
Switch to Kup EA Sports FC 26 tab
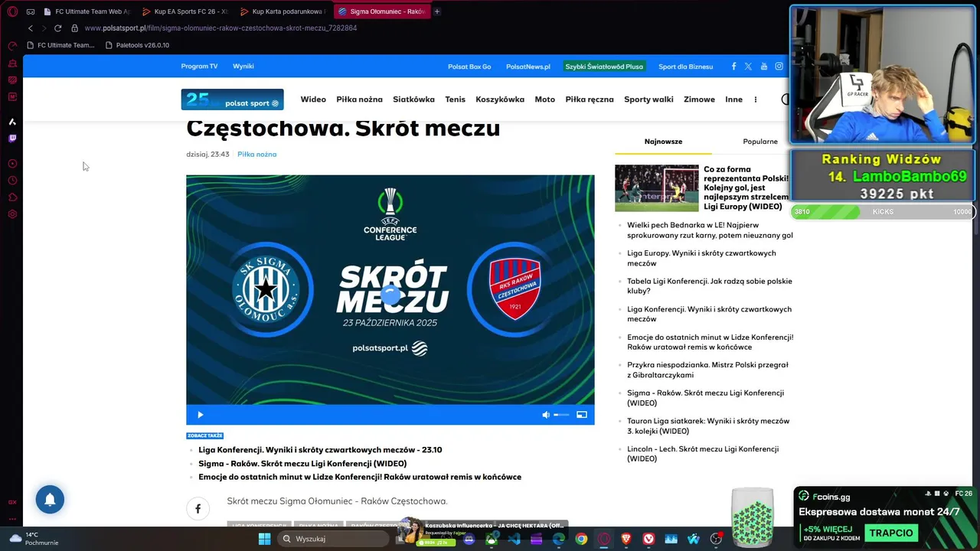click(185, 11)
